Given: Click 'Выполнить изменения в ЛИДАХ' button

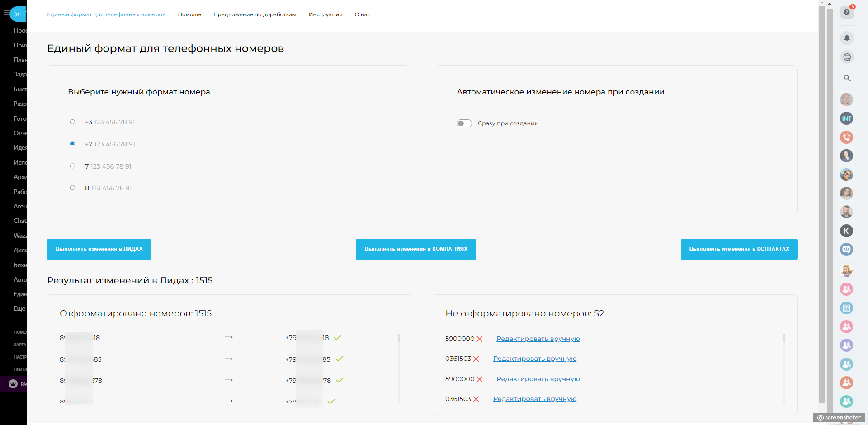Looking at the screenshot, I should click(x=99, y=249).
